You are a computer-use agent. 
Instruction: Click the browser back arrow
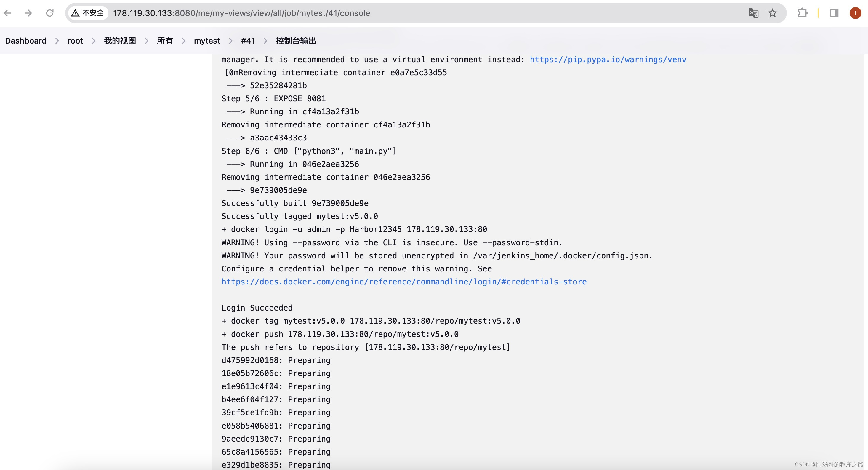(x=7, y=13)
